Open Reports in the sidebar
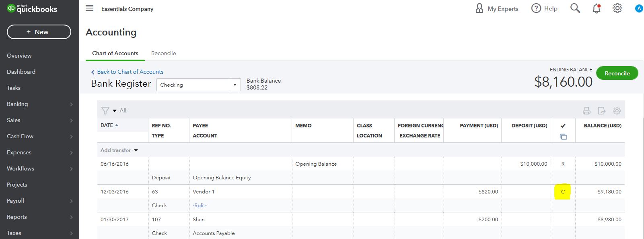Screen dimensions: 644x239 [17, 217]
